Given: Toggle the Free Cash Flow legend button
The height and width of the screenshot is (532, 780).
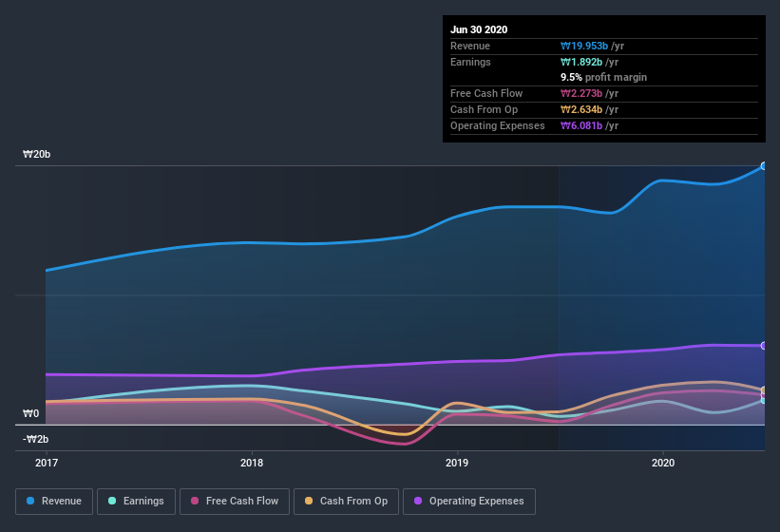Looking at the screenshot, I should 235,502.
